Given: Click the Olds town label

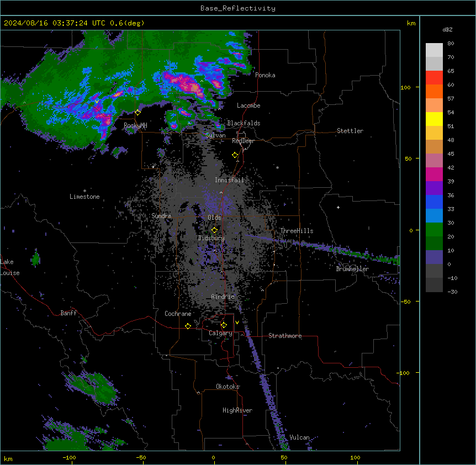Looking at the screenshot, I should pos(214,218).
